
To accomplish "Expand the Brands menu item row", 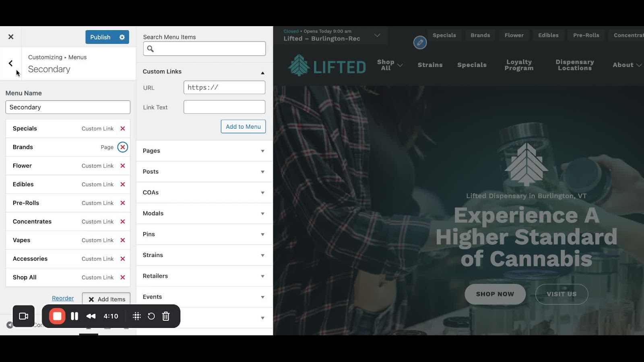I will pyautogui.click(x=68, y=147).
